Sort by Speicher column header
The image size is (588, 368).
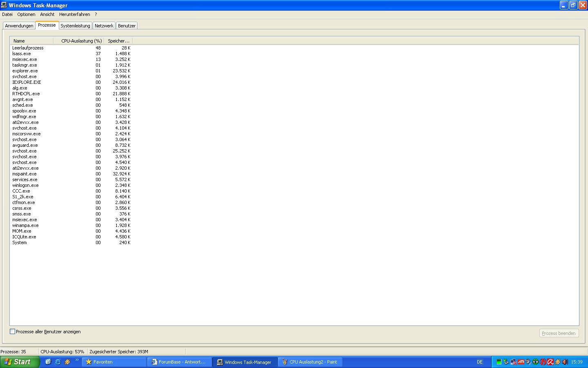coord(118,41)
